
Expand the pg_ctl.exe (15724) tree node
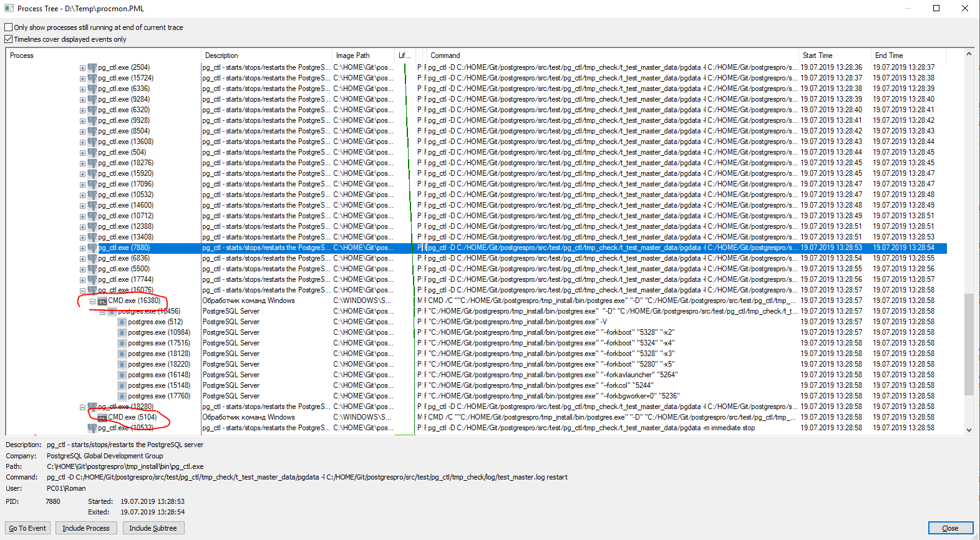coord(82,79)
